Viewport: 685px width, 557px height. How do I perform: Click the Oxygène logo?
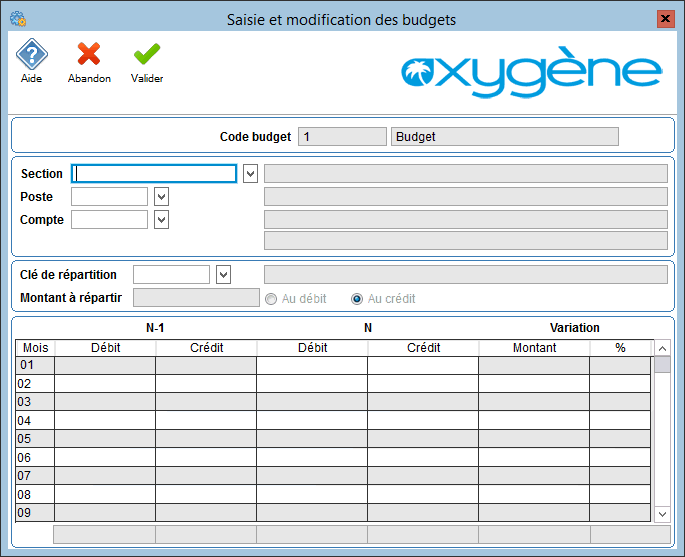click(531, 74)
